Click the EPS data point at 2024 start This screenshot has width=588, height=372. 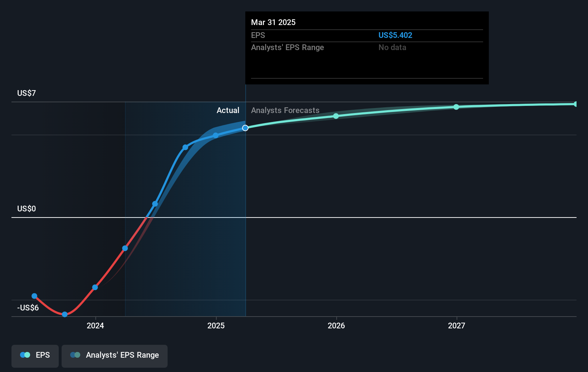95,287
